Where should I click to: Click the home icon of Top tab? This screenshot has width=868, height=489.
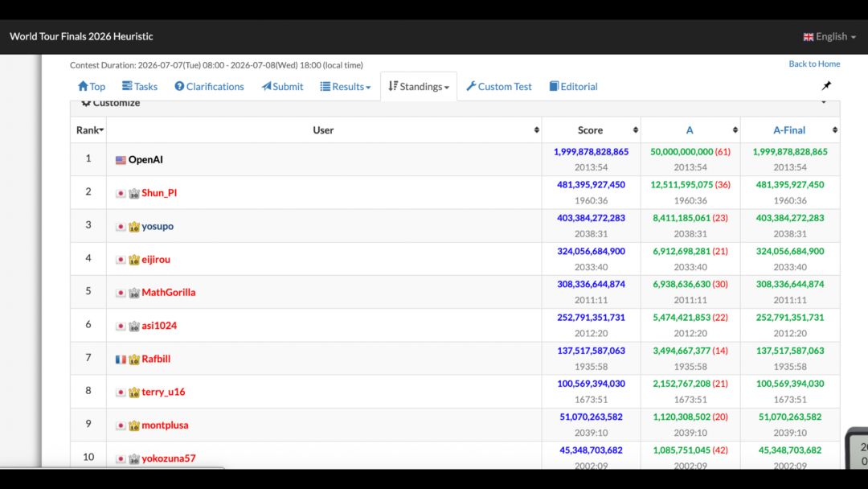(83, 86)
